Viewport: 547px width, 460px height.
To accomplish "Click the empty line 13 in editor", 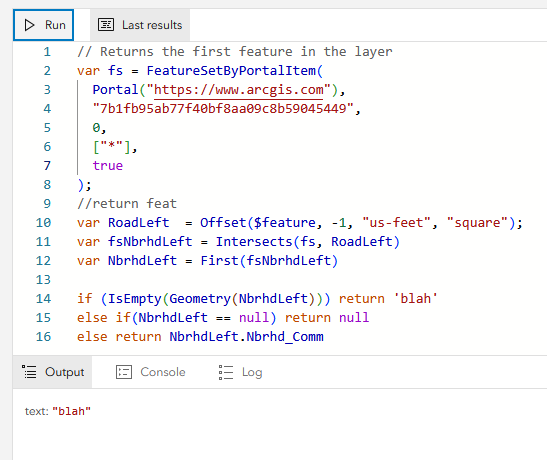I will (279, 280).
